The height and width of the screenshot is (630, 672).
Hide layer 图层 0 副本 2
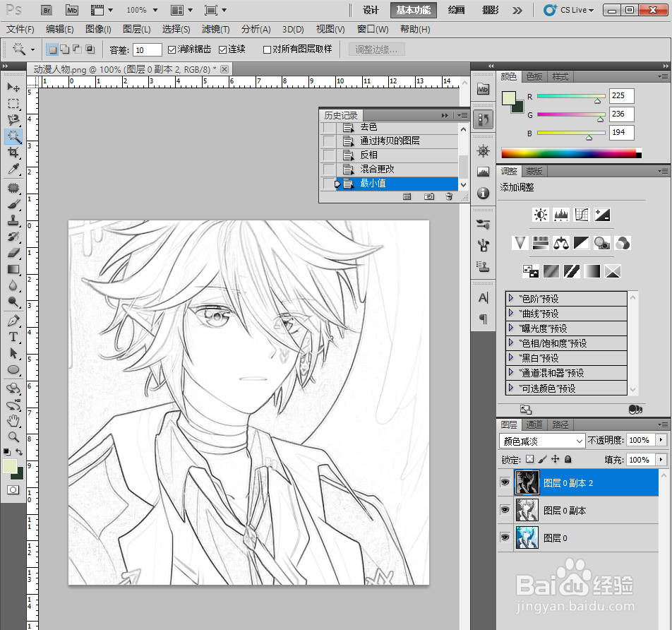click(x=505, y=482)
